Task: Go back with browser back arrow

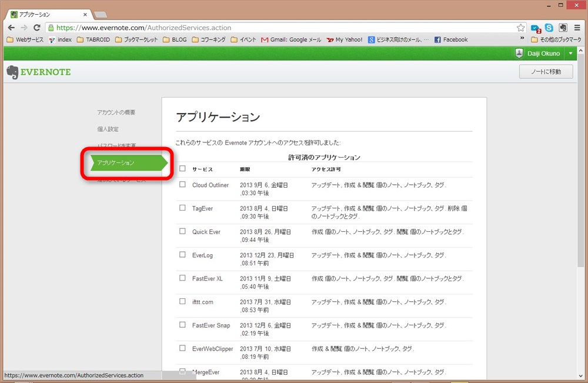Action: (11, 28)
